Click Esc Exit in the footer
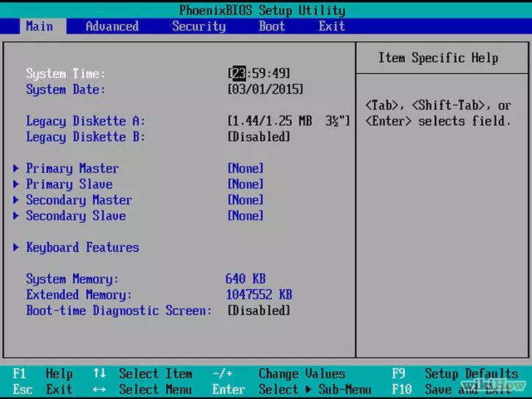Image resolution: width=532 pixels, height=399 pixels. coord(42,389)
